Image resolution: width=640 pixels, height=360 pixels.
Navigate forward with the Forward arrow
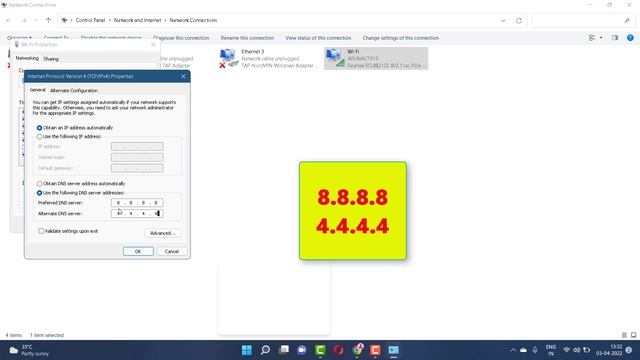pyautogui.click(x=24, y=20)
